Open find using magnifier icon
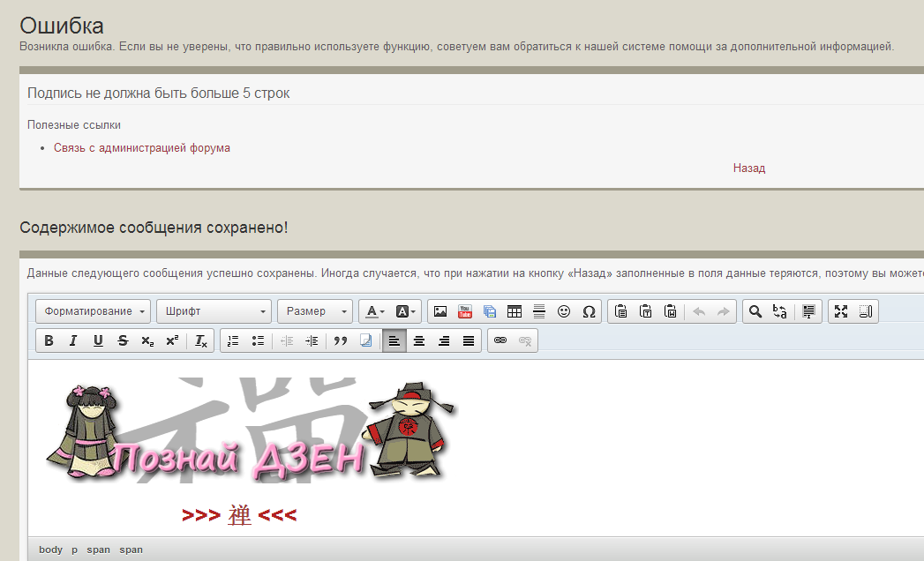This screenshot has width=924, height=561. 755,311
